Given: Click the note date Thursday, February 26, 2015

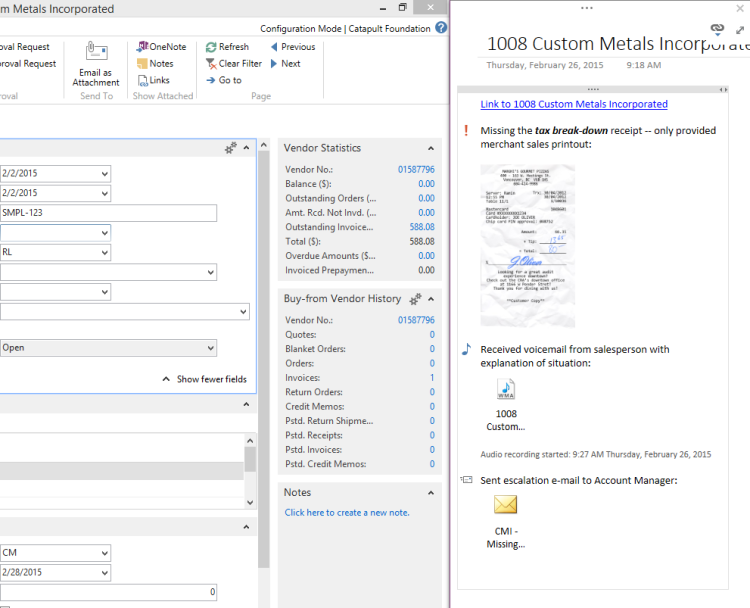Looking at the screenshot, I should click(545, 65).
